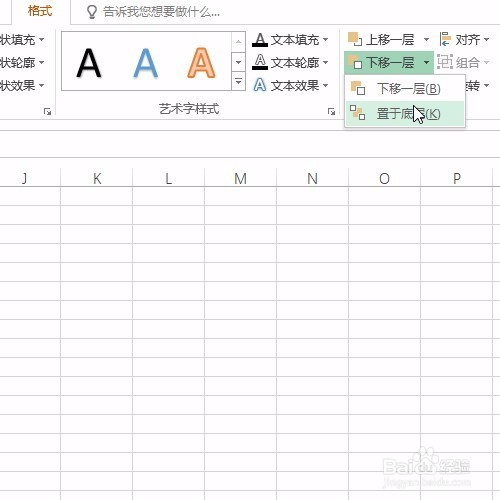Click the 上移一层 button
This screenshot has width=500, height=500.
[x=381, y=40]
